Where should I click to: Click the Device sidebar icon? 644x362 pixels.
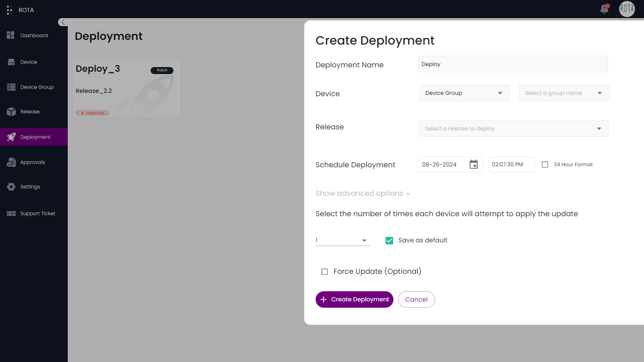11,62
